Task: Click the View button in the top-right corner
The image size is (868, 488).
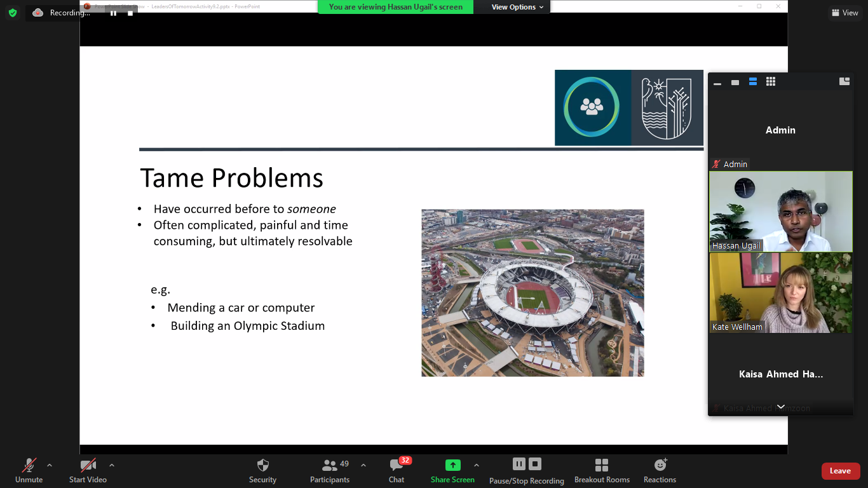Action: click(x=844, y=13)
